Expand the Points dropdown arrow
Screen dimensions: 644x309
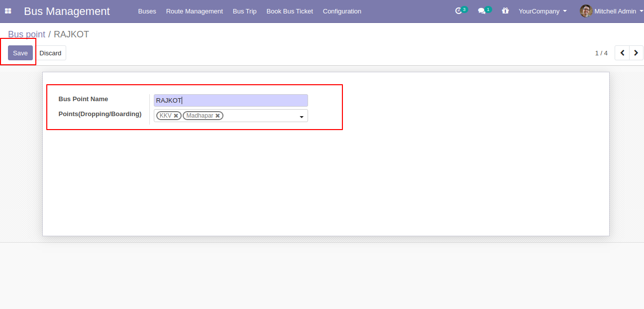tap(301, 117)
